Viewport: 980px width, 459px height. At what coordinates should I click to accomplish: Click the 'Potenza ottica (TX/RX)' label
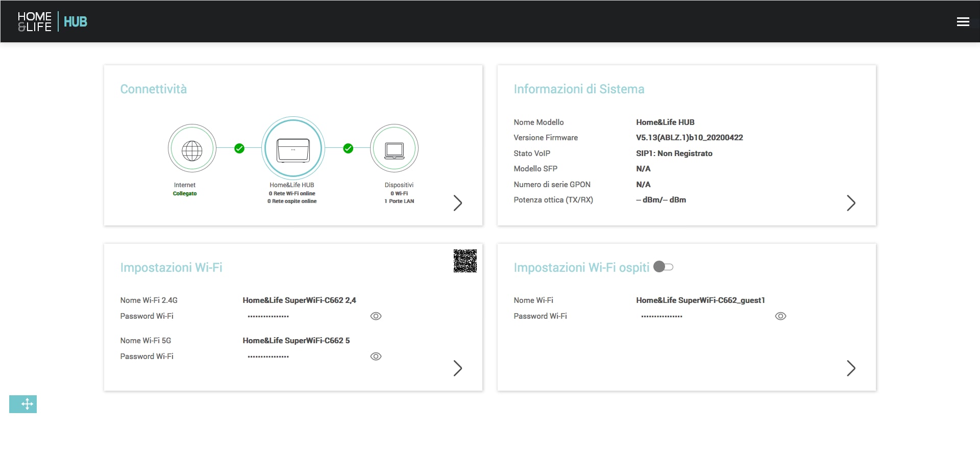coord(553,200)
